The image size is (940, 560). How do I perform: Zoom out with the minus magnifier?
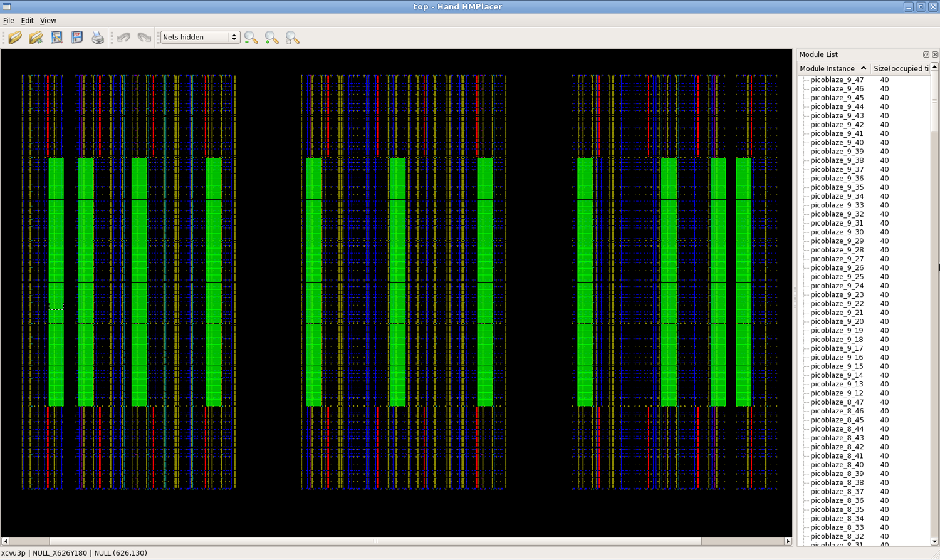(251, 38)
